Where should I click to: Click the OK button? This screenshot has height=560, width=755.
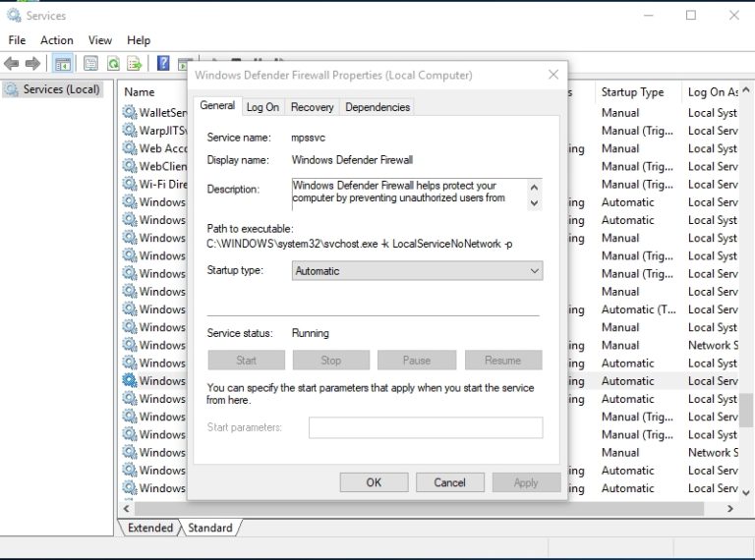374,482
